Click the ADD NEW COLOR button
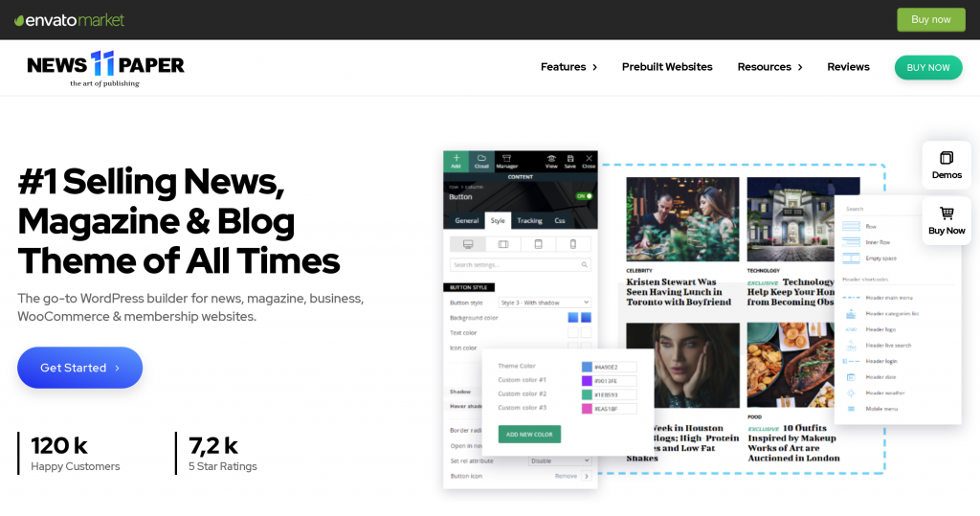The image size is (980, 516). pyautogui.click(x=529, y=434)
